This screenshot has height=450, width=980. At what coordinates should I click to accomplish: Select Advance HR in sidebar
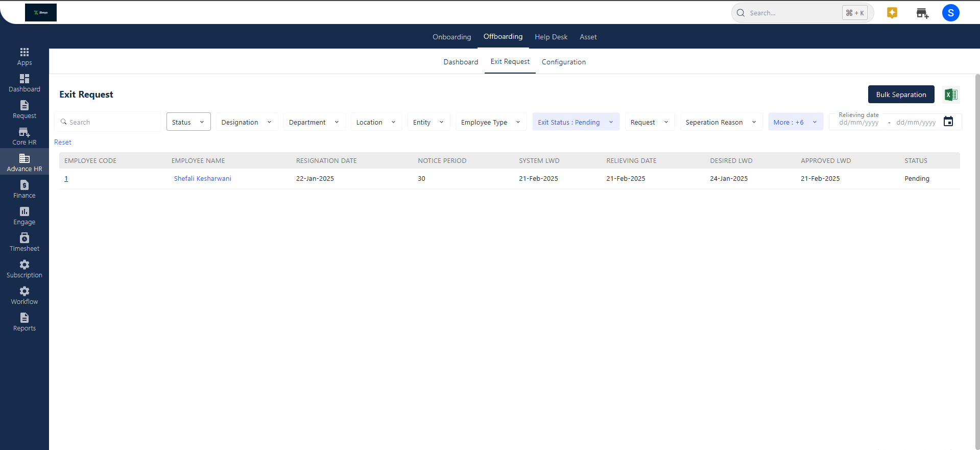coord(25,162)
